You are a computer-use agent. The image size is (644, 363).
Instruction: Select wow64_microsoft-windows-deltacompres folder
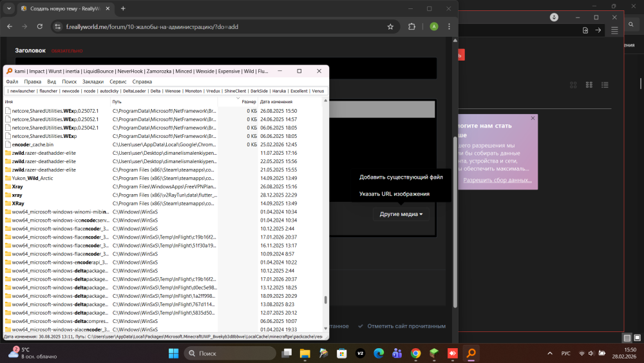pos(164,322)
